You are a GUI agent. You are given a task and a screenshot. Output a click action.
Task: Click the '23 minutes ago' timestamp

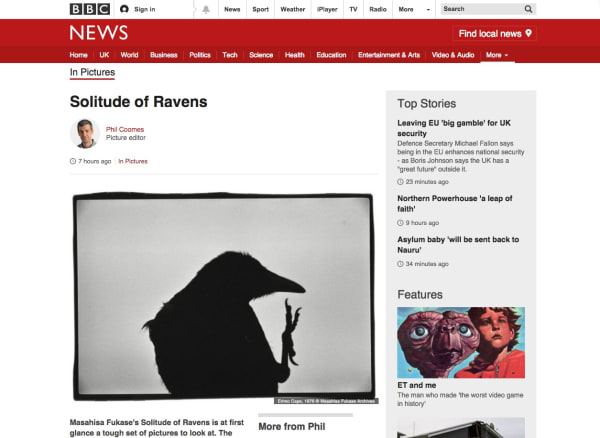(x=427, y=182)
